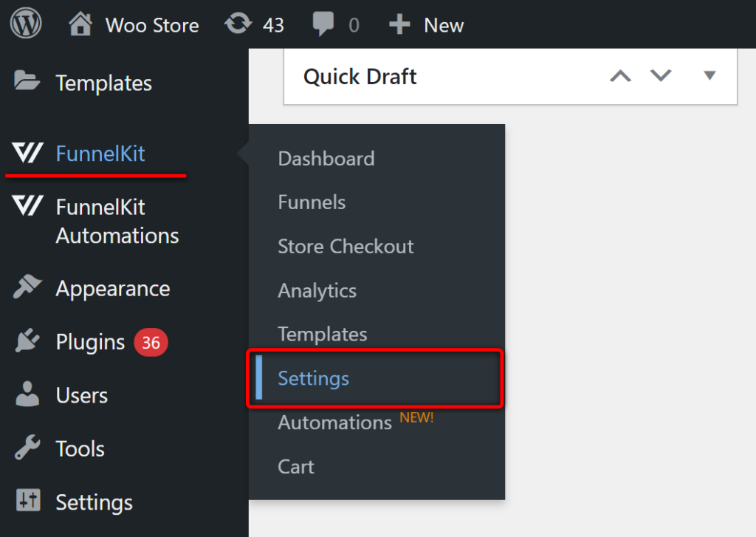Click the Appearance paintbrush icon
The height and width of the screenshot is (537, 756).
27,288
